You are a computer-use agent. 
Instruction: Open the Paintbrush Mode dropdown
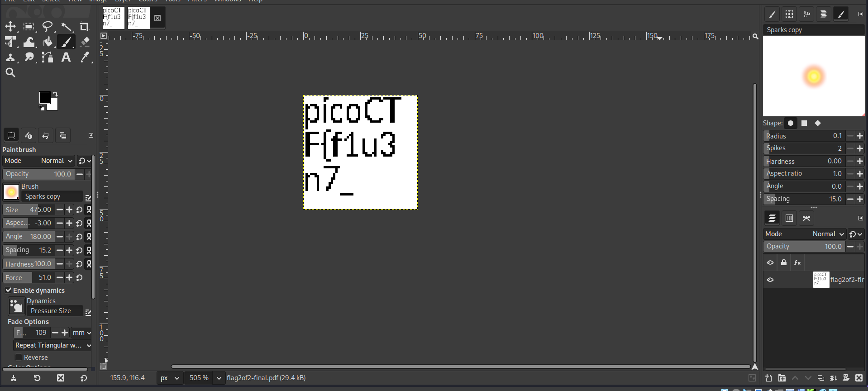pos(38,161)
